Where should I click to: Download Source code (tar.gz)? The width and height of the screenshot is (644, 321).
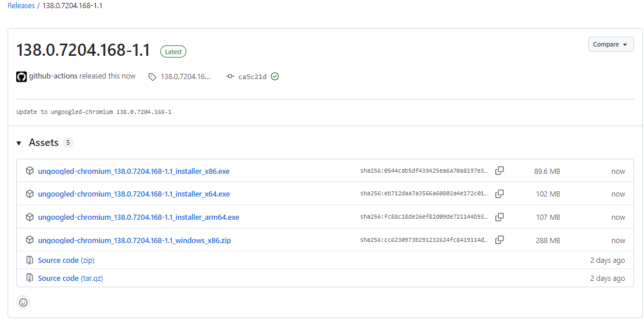[x=70, y=278]
